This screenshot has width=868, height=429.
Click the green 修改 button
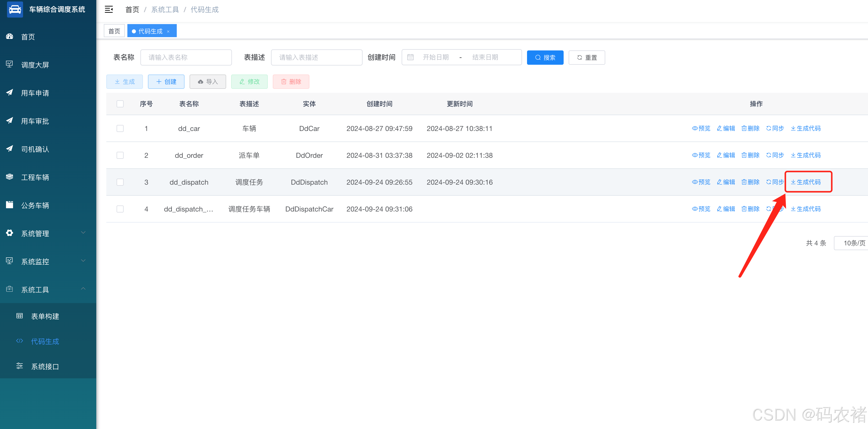249,82
